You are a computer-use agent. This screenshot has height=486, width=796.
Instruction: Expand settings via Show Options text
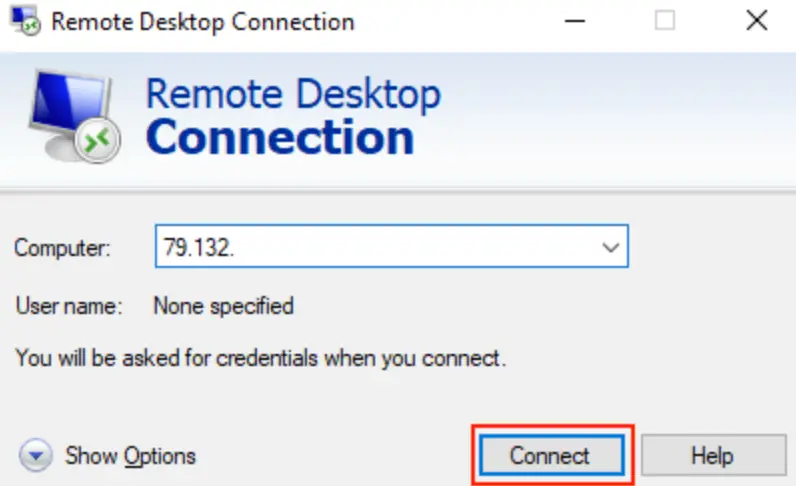coord(130,456)
